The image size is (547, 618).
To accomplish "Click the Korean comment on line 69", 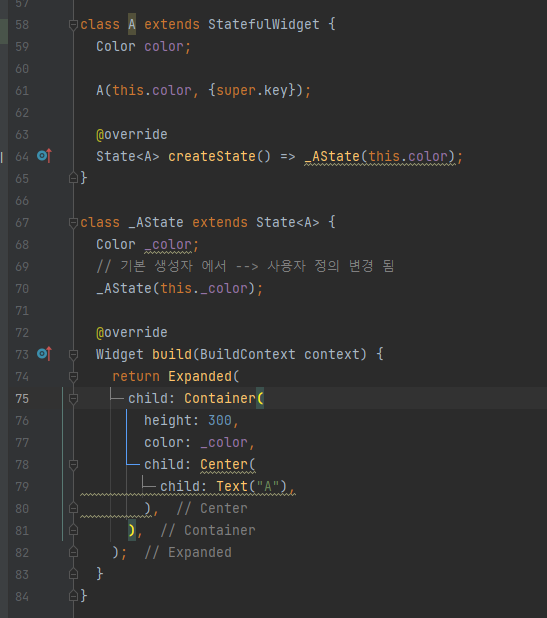I will tap(245, 266).
